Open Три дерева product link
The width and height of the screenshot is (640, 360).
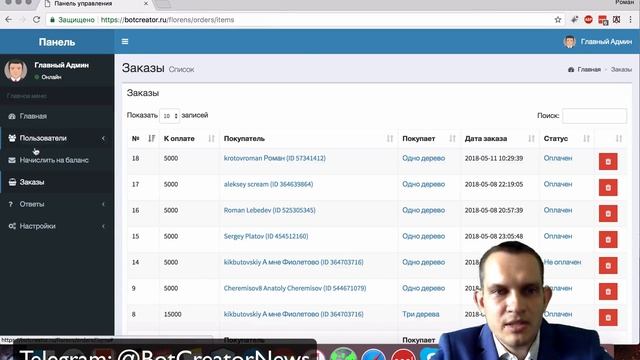tap(421, 314)
